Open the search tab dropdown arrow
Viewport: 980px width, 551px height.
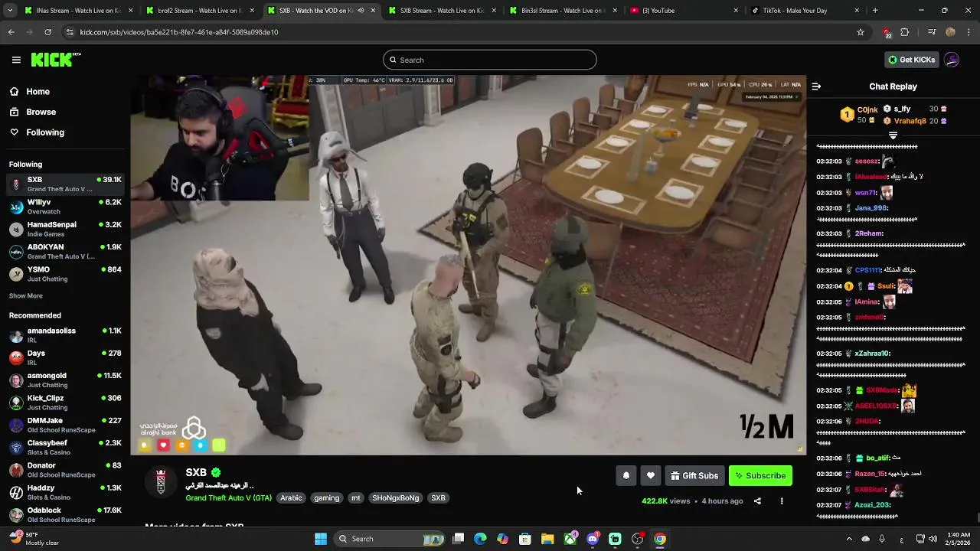[x=8, y=11]
